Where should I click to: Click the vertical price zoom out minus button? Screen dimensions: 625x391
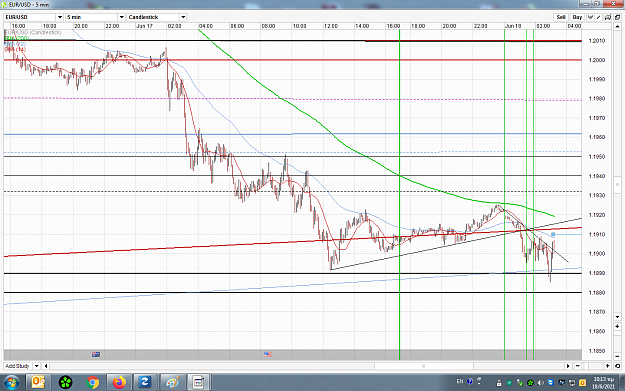point(617,356)
